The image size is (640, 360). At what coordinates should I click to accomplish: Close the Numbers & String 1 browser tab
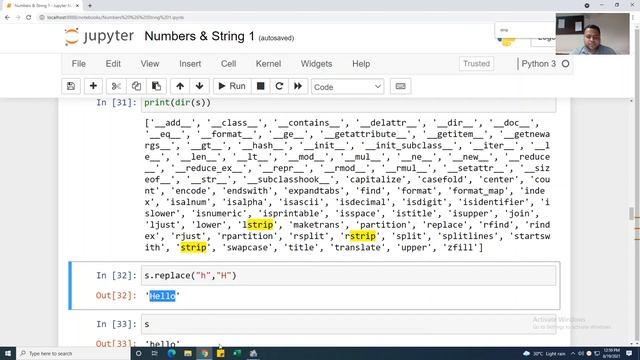77,6
